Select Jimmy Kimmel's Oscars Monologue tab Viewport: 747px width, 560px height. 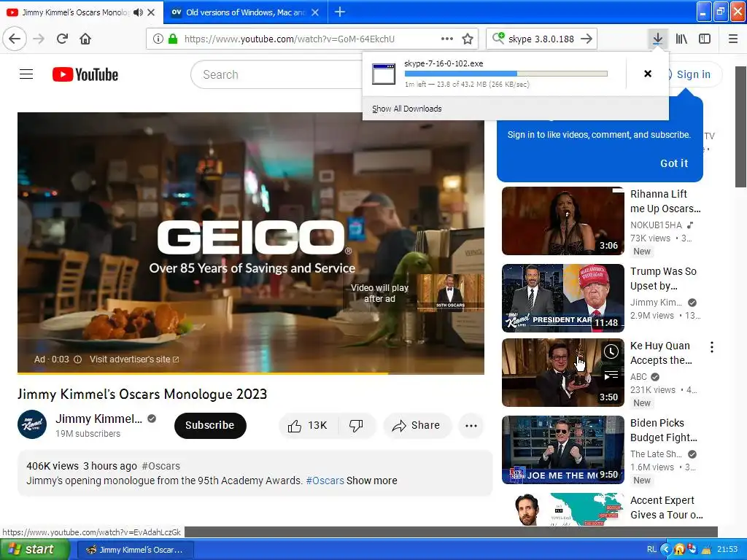[75, 12]
